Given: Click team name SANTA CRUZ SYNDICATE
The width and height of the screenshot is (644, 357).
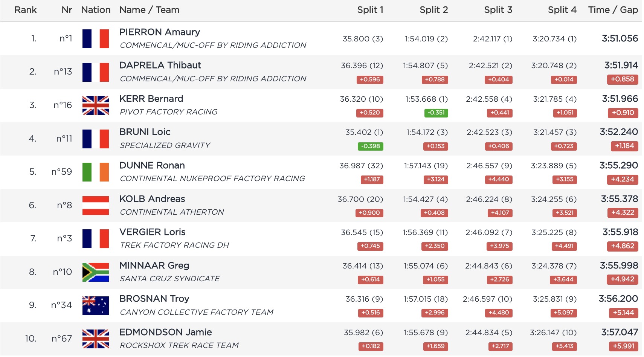Looking at the screenshot, I should click(x=169, y=279).
